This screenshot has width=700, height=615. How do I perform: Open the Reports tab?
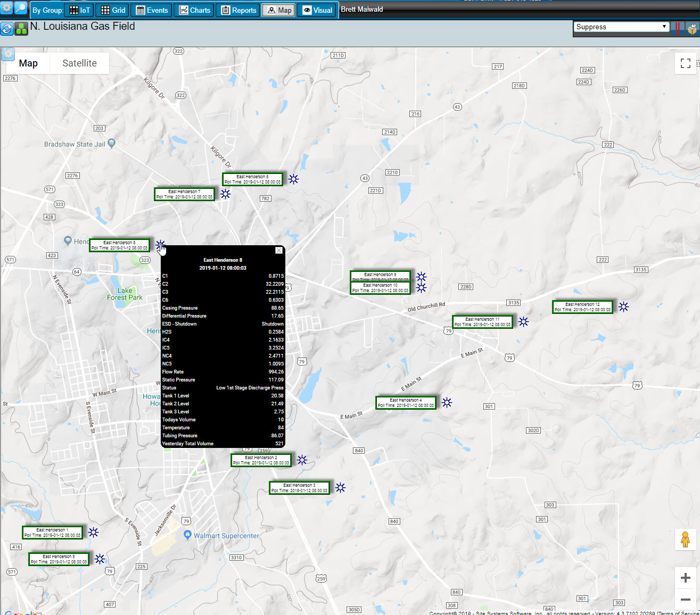coord(238,10)
